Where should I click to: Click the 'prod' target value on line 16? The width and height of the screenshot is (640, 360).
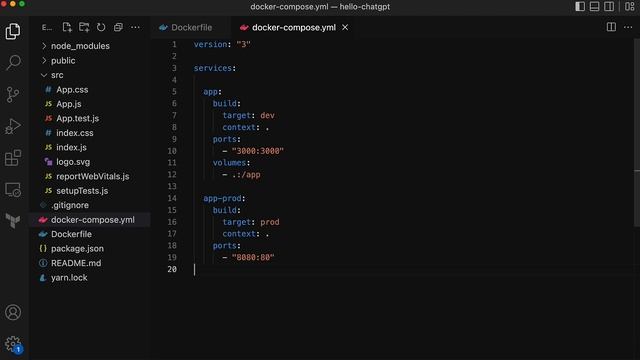point(270,222)
